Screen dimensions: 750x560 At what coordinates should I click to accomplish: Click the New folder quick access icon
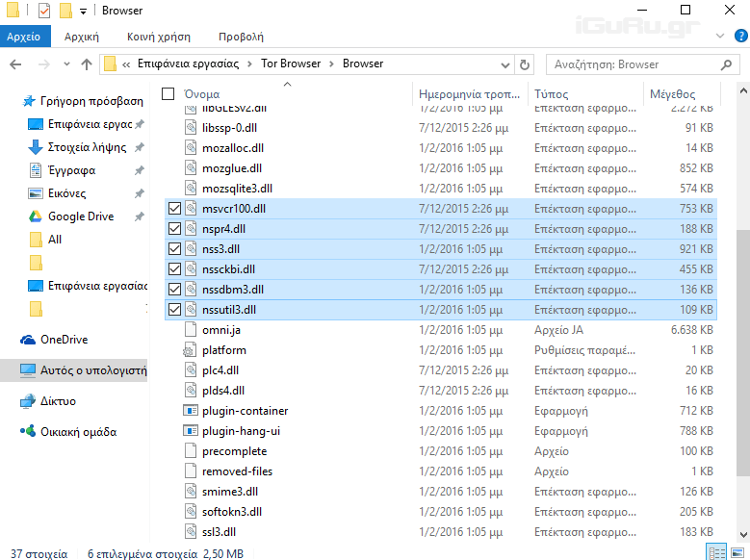tap(65, 10)
